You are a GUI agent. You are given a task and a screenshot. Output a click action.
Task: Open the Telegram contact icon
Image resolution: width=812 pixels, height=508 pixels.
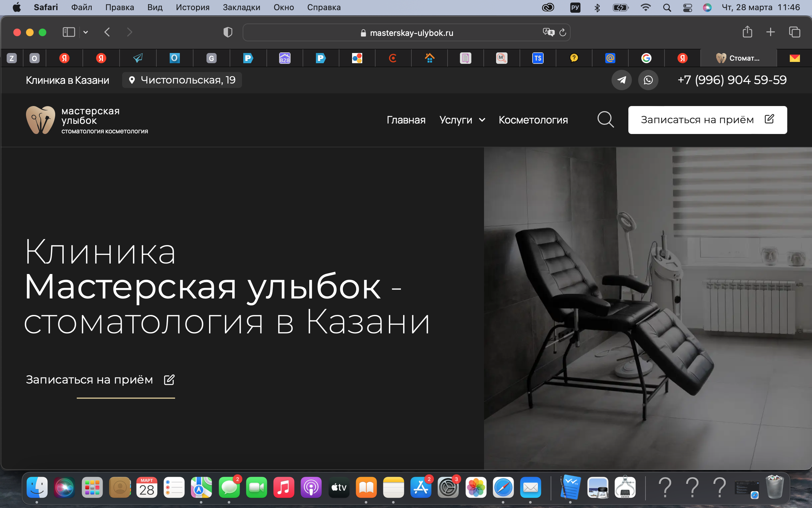pyautogui.click(x=621, y=80)
